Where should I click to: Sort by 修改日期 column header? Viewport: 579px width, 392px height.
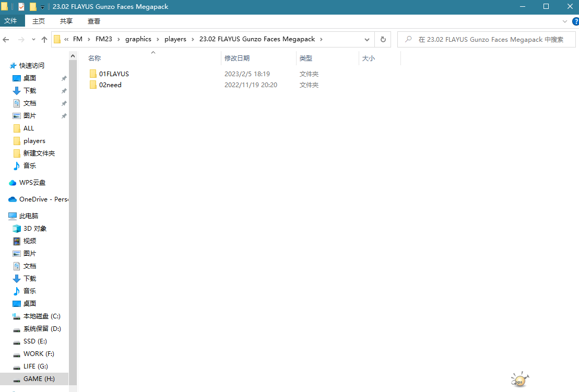[x=259, y=58]
